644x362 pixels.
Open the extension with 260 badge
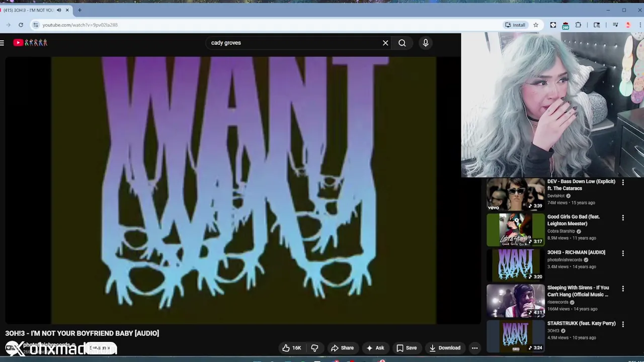[566, 25]
